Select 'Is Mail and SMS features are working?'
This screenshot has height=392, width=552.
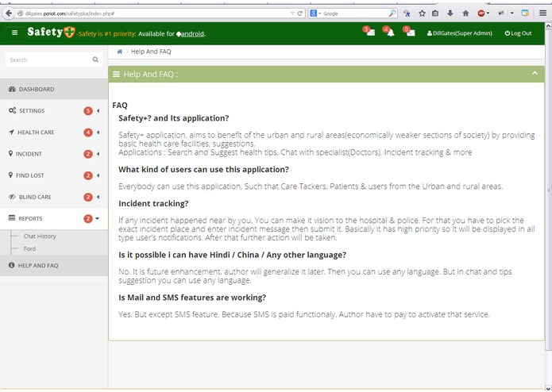click(x=192, y=298)
